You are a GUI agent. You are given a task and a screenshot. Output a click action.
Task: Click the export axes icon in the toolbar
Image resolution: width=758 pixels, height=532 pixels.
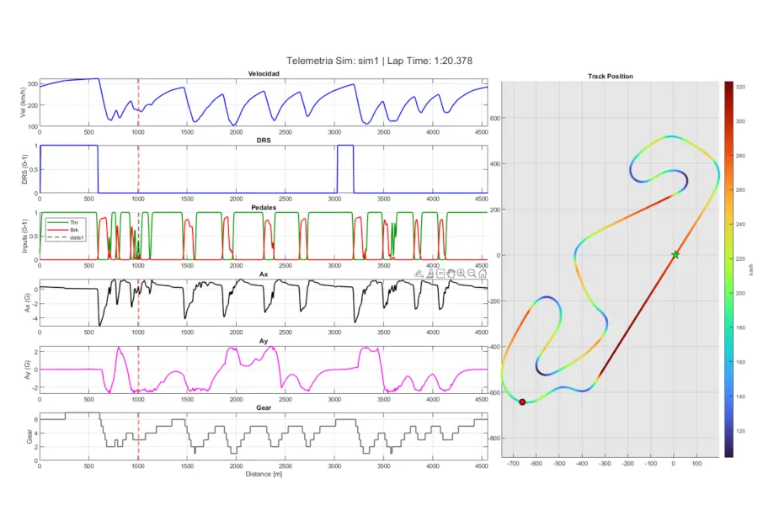click(419, 274)
